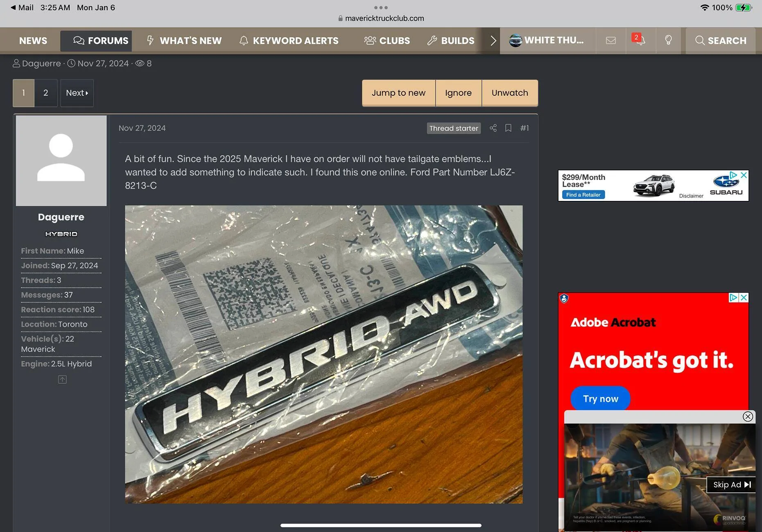Click Messages: 37 stat
This screenshot has width=762, height=532.
(47, 295)
